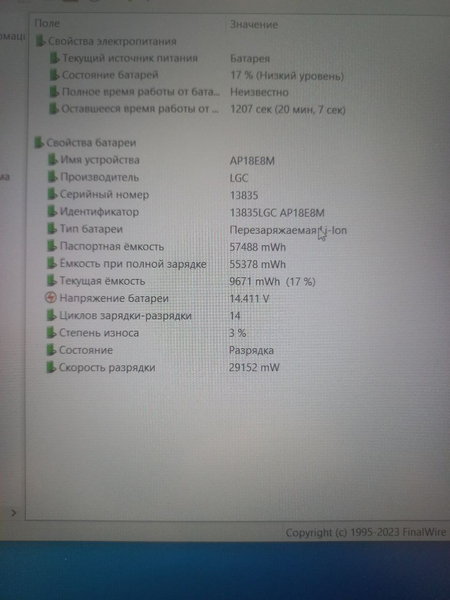
Task: Click icon next to Скорость разрядки
Action: (51, 367)
